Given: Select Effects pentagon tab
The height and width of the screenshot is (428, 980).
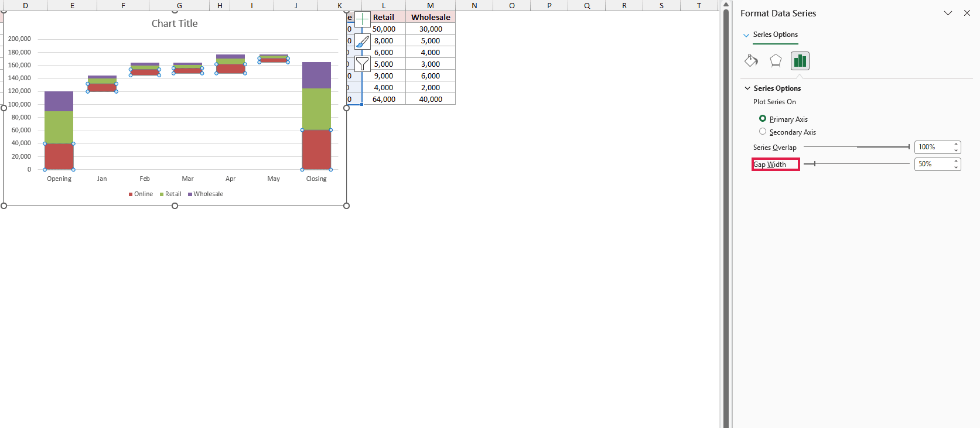Looking at the screenshot, I should [776, 60].
